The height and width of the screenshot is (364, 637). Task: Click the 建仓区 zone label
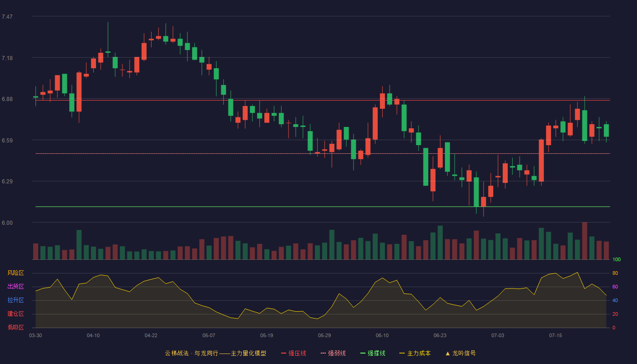point(15,314)
